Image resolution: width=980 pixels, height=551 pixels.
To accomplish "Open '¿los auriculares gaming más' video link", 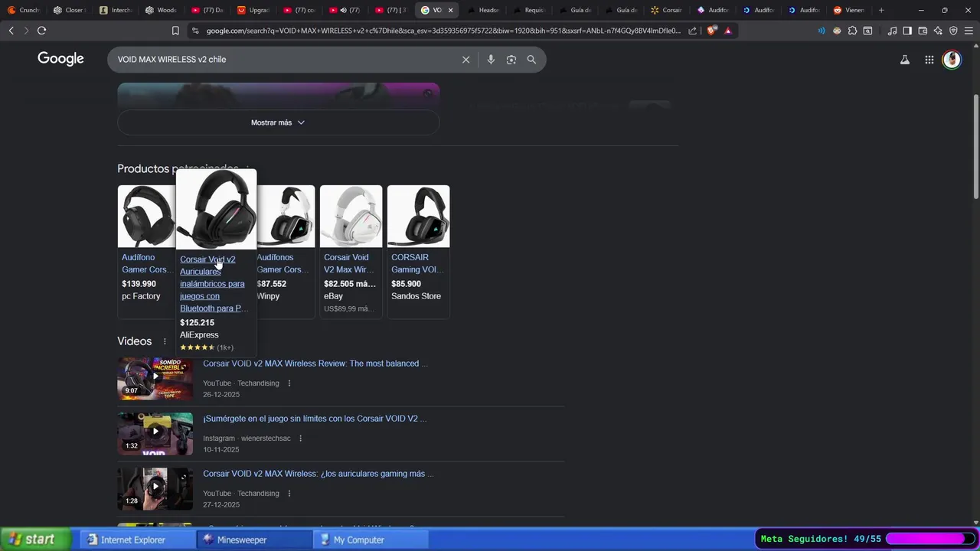I will [318, 474].
